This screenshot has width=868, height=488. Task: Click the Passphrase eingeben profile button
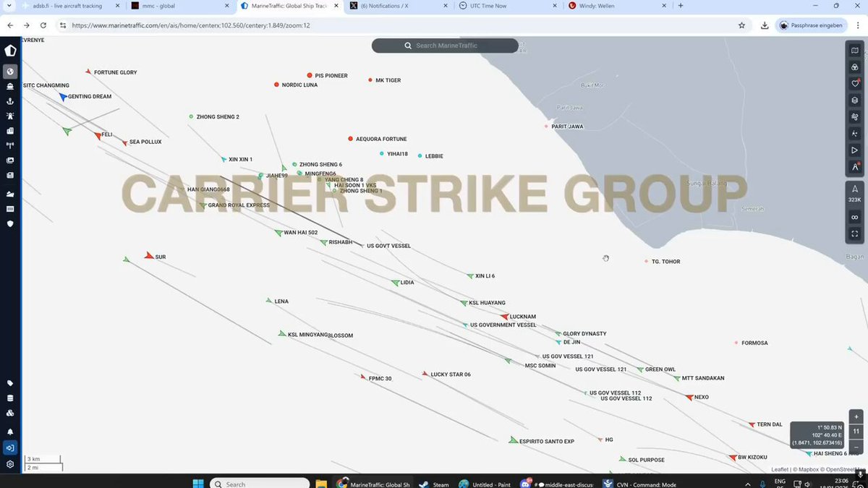[812, 25]
